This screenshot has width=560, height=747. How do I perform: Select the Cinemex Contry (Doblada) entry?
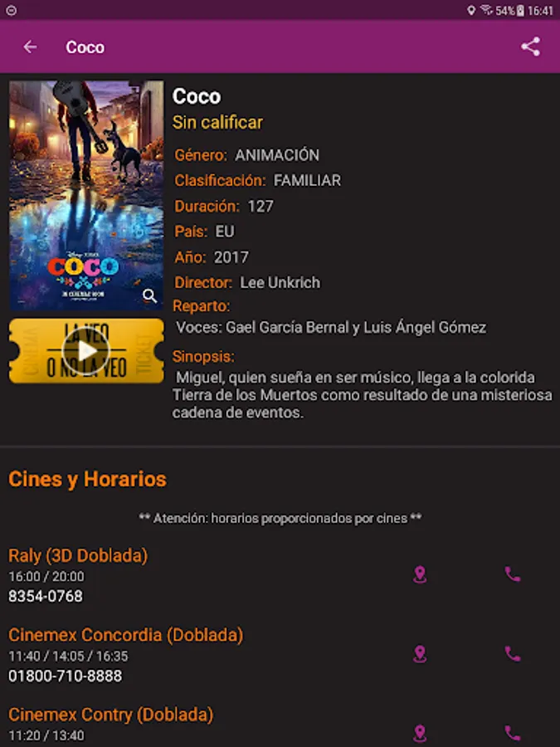[x=111, y=715]
